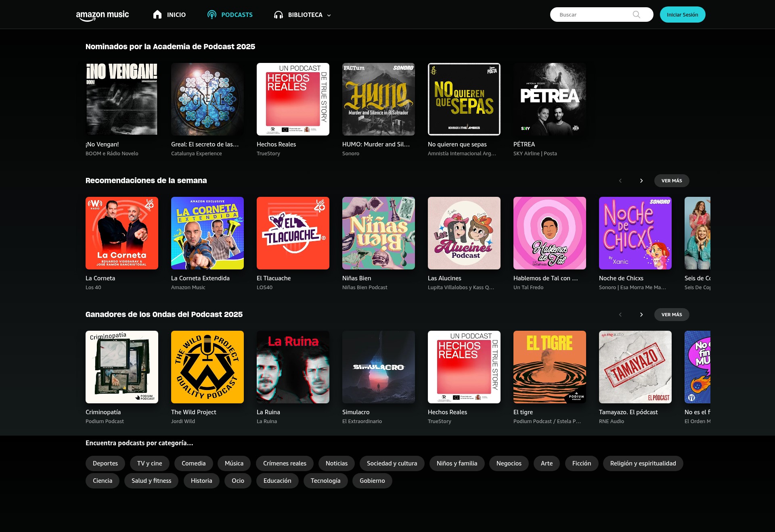Select the Gobierno category
The height and width of the screenshot is (532, 775).
coord(372,481)
